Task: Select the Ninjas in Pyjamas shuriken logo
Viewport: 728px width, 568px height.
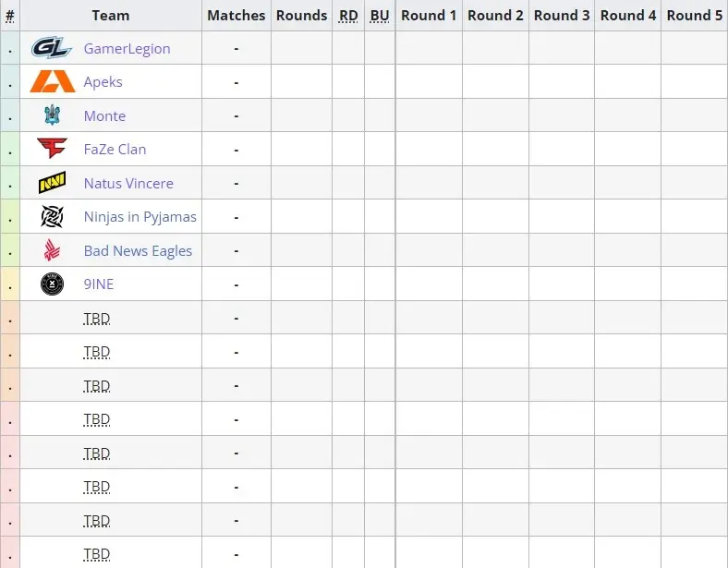Action: click(52, 217)
